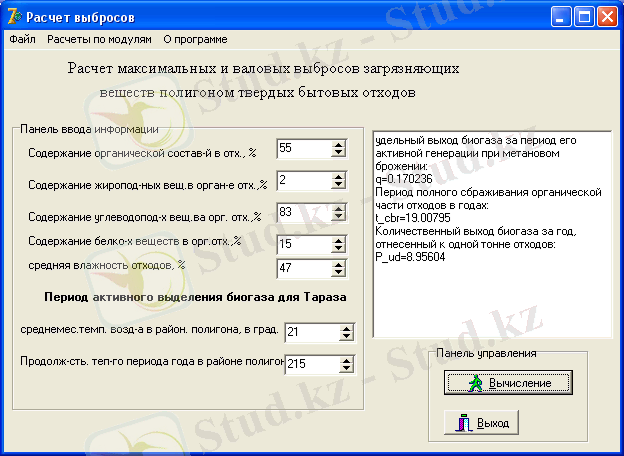Viewport: 624px width, 456px height.
Task: Increase monthly temperature value 21
Action: (347, 329)
